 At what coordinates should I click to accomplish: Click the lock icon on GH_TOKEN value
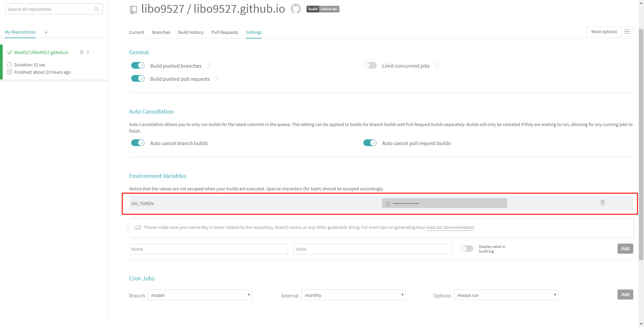[388, 203]
